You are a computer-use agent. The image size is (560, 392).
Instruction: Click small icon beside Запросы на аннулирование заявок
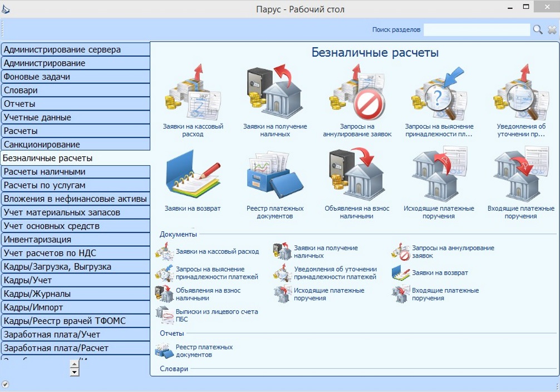pyautogui.click(x=400, y=251)
